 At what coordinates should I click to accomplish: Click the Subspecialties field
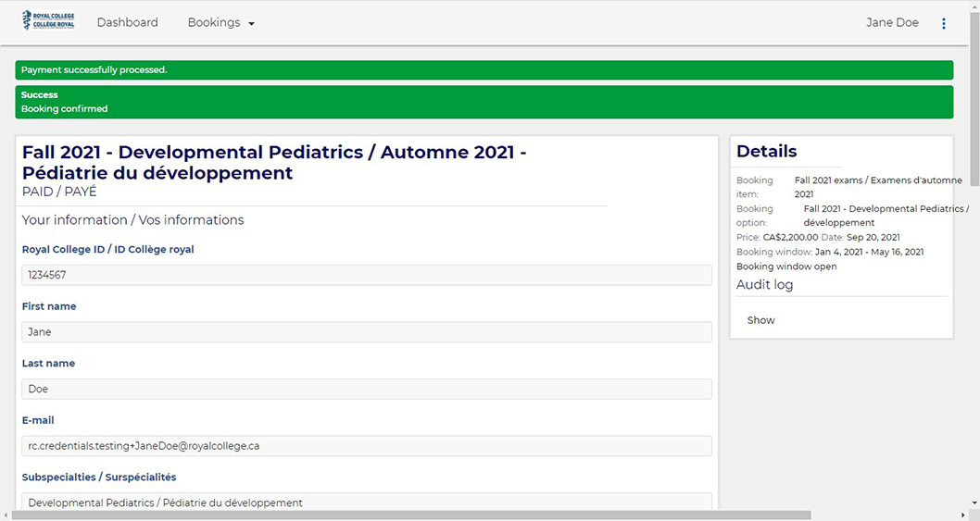coord(367,502)
